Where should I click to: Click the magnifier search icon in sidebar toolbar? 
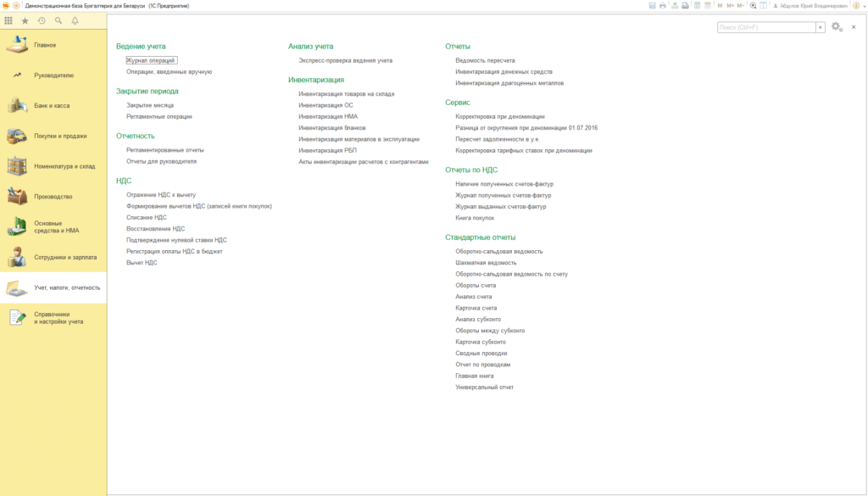point(58,20)
